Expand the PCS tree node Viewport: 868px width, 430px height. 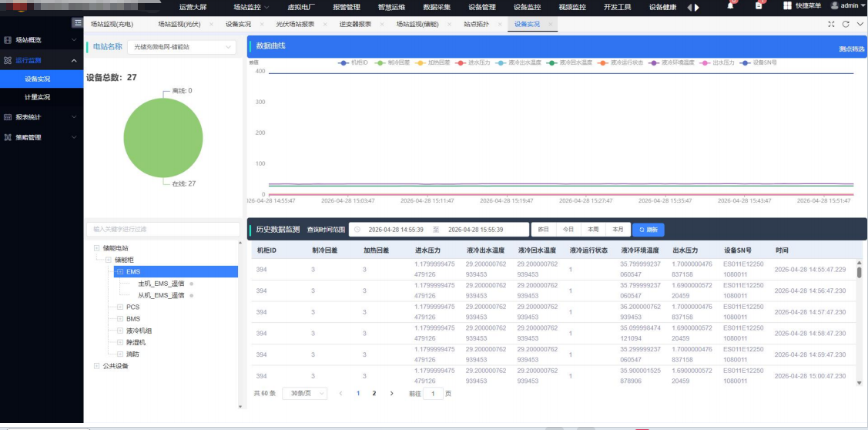point(119,307)
